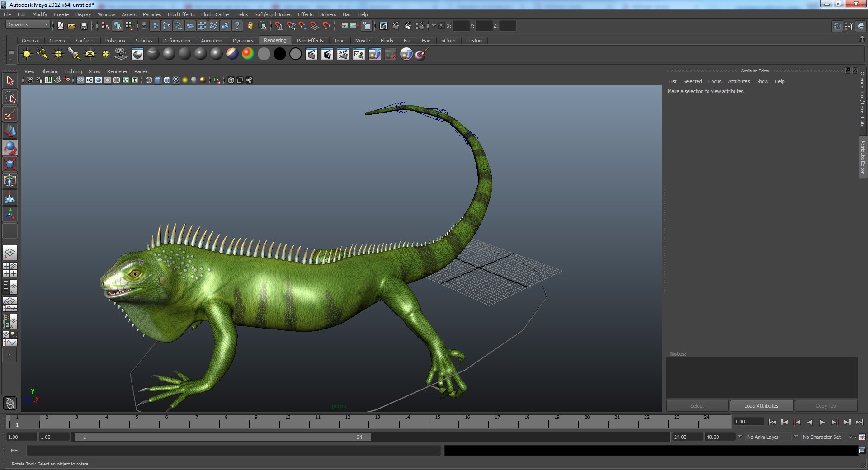Select the Paint Selection tool
Viewport: 868px width, 470px height.
(10, 114)
